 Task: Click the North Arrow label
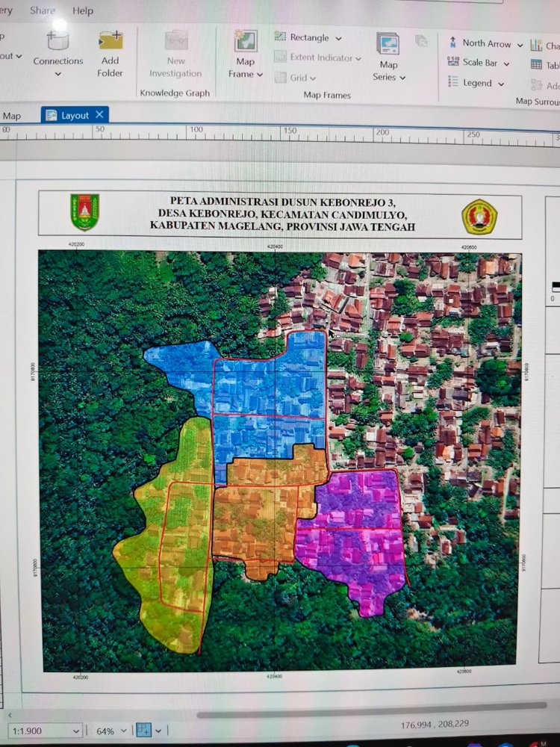[x=487, y=43]
